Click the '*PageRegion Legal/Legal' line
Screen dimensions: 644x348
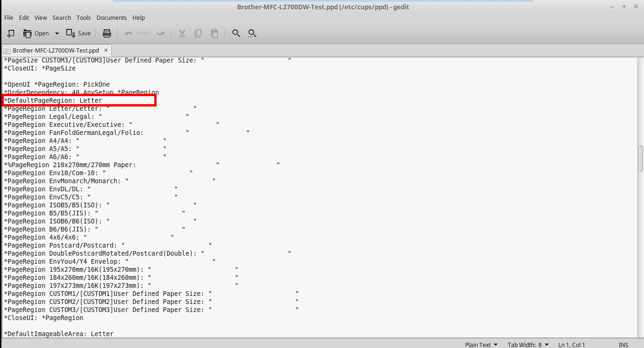click(97, 116)
